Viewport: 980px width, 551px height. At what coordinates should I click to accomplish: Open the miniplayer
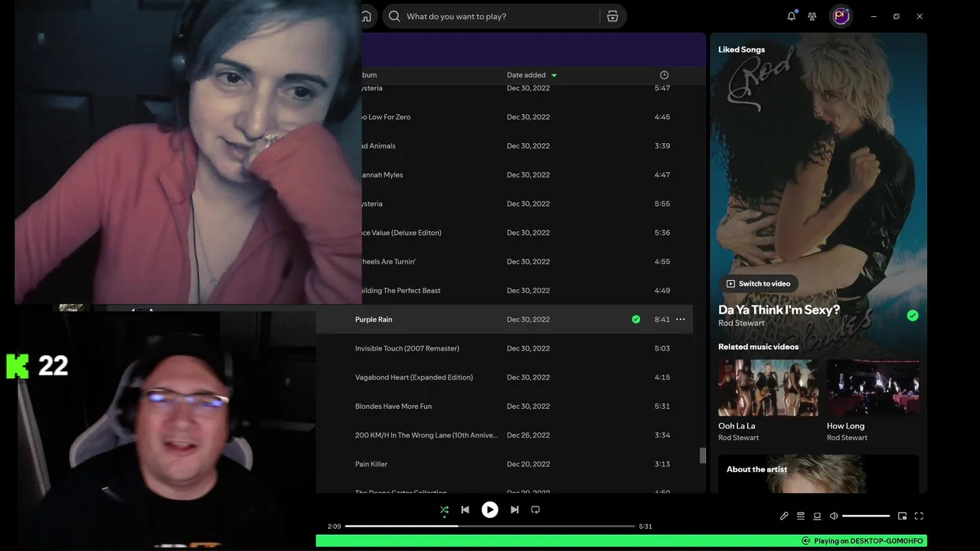tap(902, 516)
